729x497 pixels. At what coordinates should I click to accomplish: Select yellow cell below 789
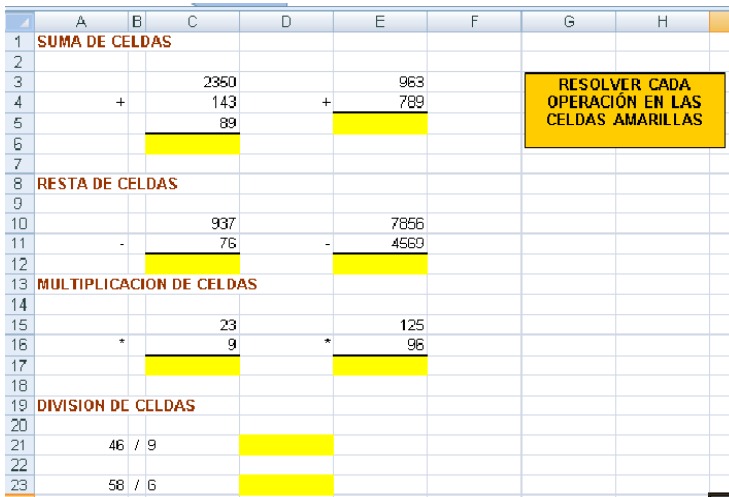coord(379,123)
